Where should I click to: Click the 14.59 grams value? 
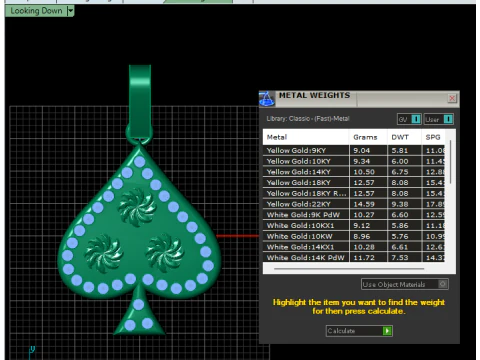click(364, 204)
